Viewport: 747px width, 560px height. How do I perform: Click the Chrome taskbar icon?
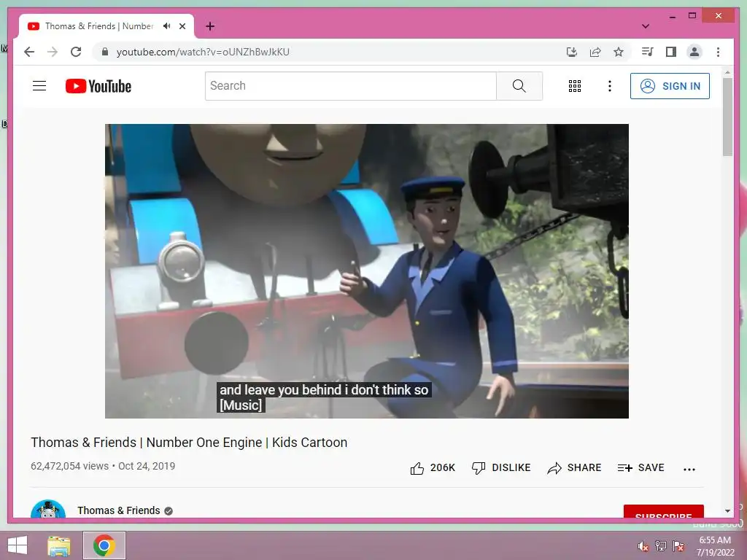point(104,545)
